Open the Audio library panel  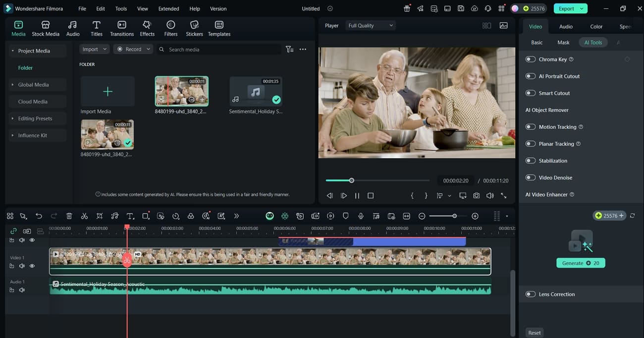coord(73,29)
